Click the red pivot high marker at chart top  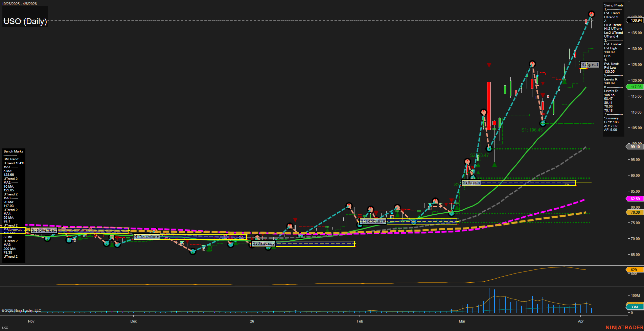click(x=591, y=14)
